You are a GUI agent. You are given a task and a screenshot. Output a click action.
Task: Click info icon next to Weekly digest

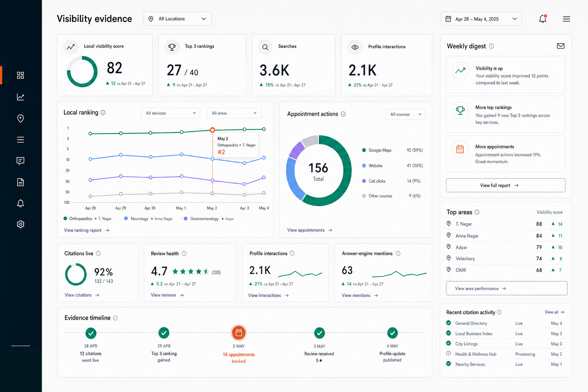click(x=492, y=46)
